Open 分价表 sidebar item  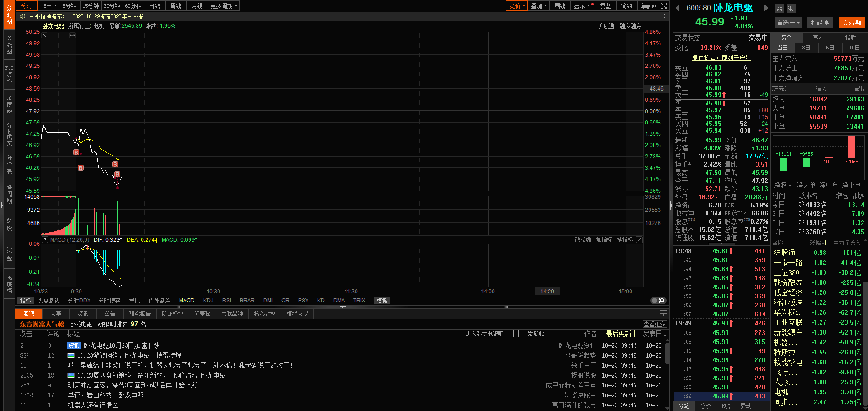tap(9, 164)
